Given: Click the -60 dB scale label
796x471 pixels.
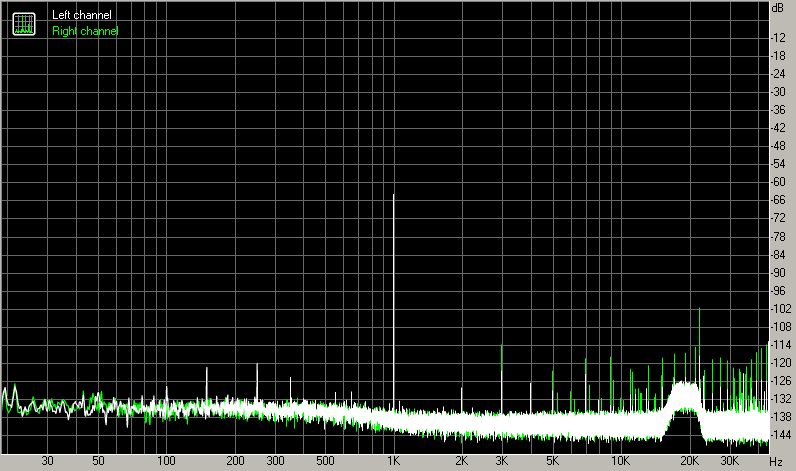Looking at the screenshot, I should (778, 182).
